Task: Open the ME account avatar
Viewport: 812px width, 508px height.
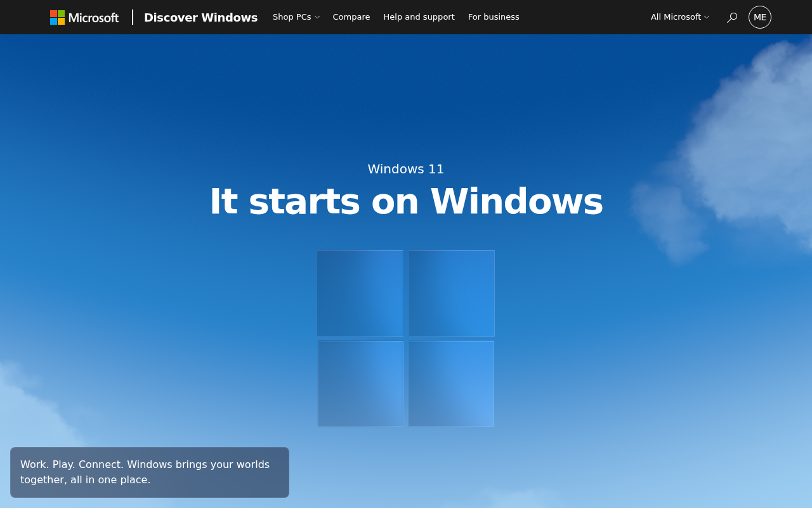Action: click(760, 17)
